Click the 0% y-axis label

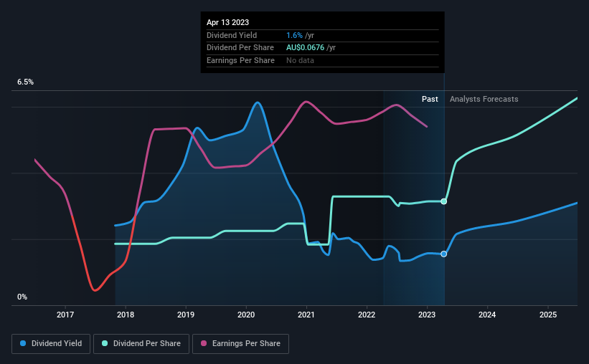pos(22,297)
